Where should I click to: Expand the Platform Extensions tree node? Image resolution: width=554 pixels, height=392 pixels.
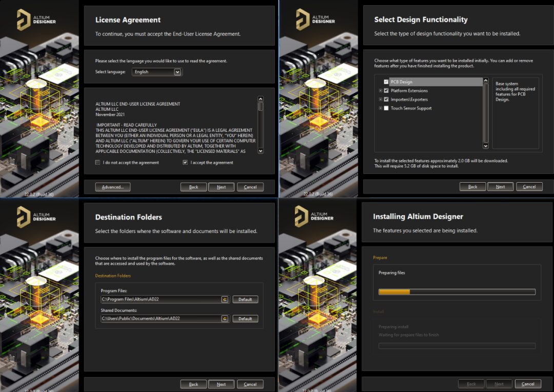tap(381, 90)
